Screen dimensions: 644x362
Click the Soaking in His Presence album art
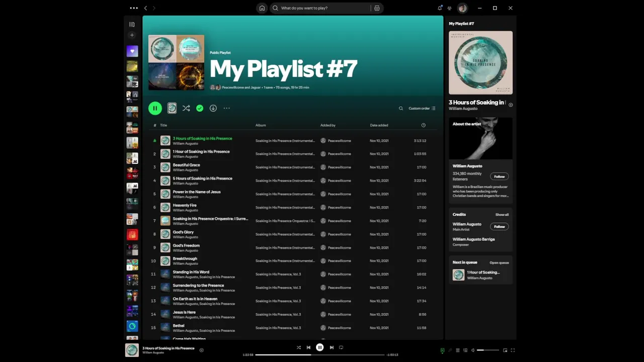pos(480,62)
